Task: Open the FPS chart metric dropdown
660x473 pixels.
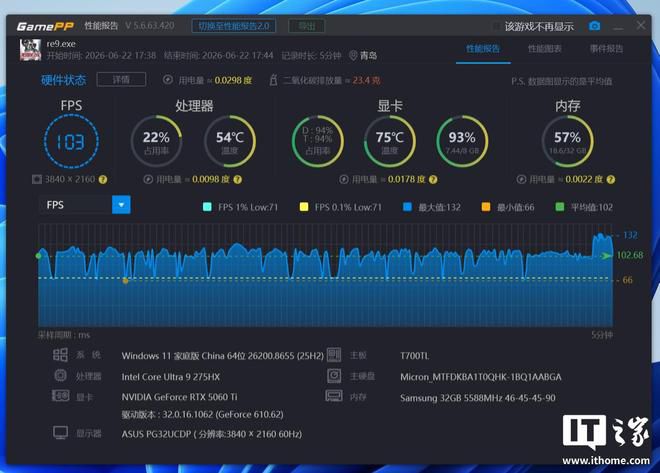Action: tap(121, 205)
